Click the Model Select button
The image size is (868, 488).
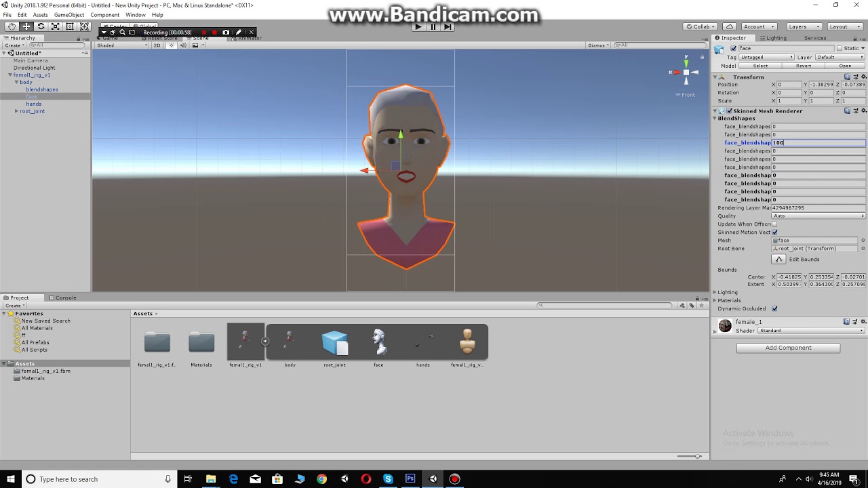pos(761,66)
